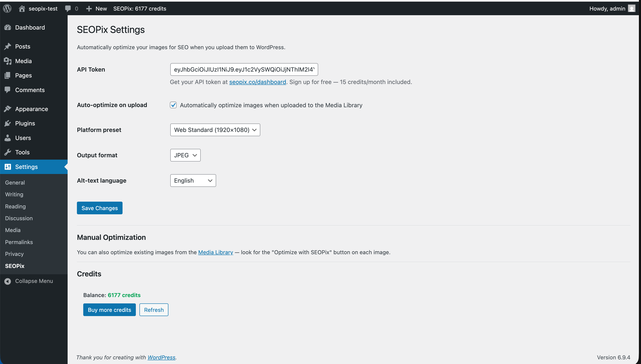Screen dimensions: 641x364
Task: Click the Pages icon in sidebar
Action: point(8,75)
